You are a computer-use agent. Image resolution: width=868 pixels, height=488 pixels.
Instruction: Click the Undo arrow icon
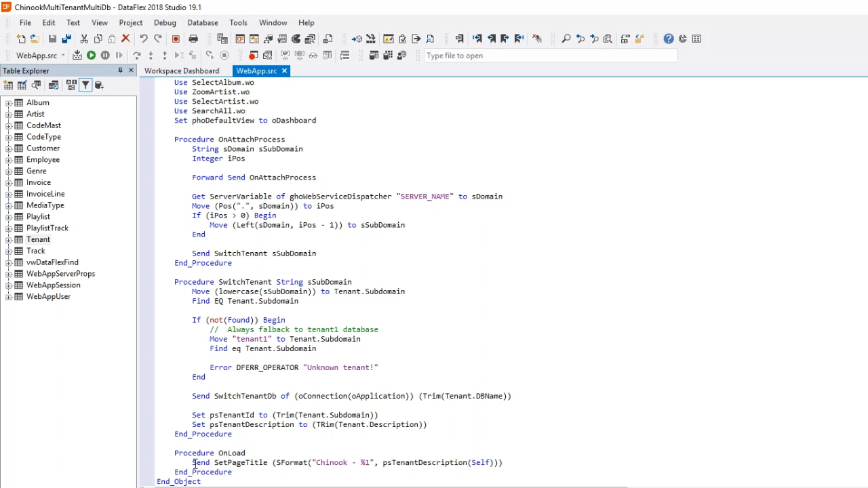pyautogui.click(x=144, y=39)
